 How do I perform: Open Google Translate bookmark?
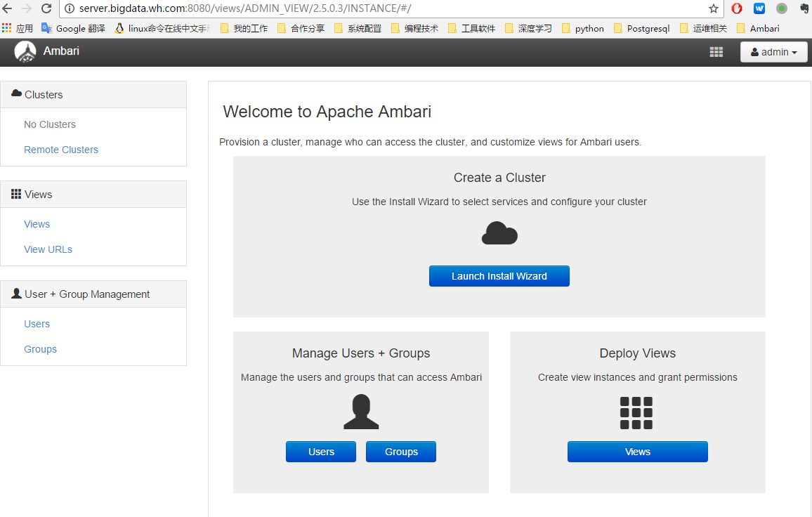73,28
